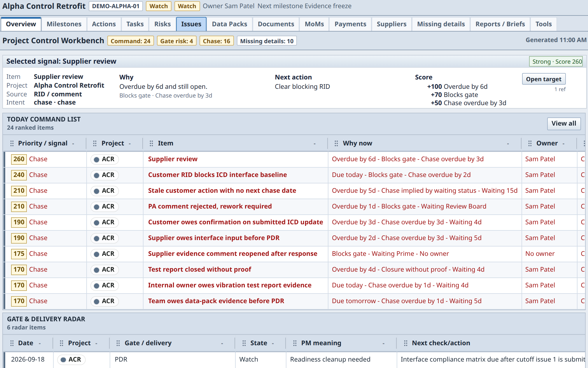Click the Priority / signal column drag handle
Viewport: 588px width, 368px height.
(x=12, y=143)
